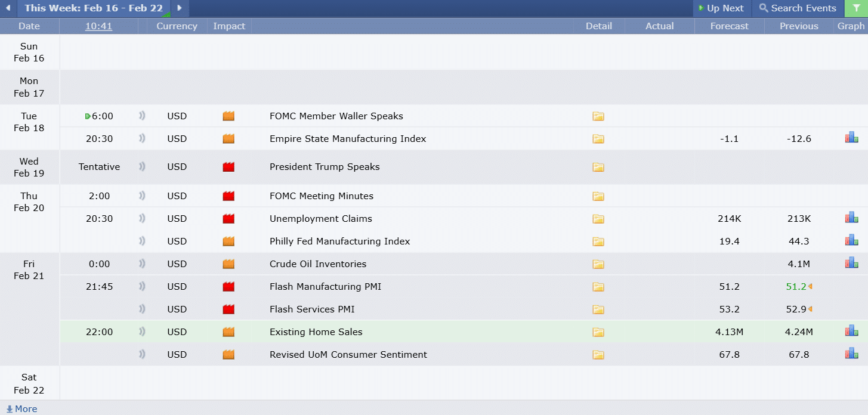Click red impact icon for Flash Services PMI
This screenshot has width=868, height=415.
pyautogui.click(x=228, y=309)
